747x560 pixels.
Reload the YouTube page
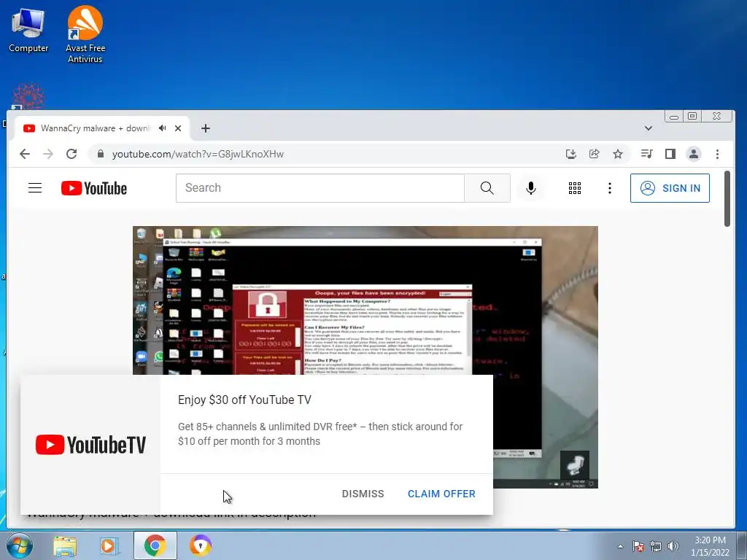click(71, 154)
